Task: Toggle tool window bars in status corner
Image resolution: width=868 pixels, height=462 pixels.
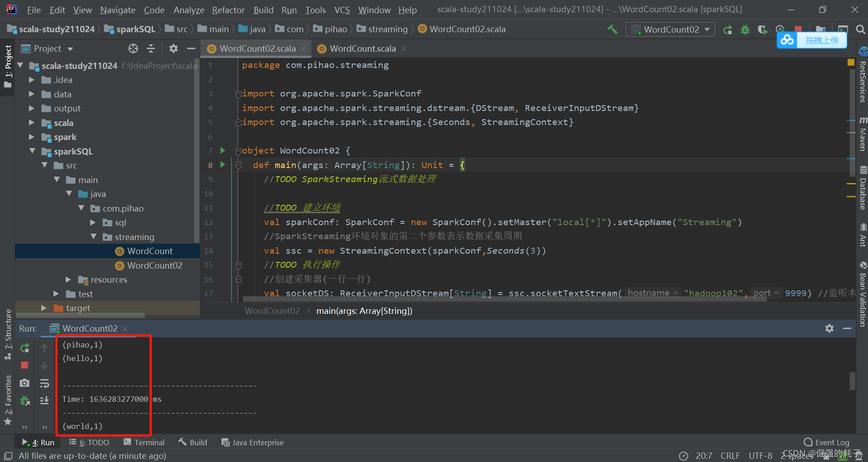Action: pos(8,456)
